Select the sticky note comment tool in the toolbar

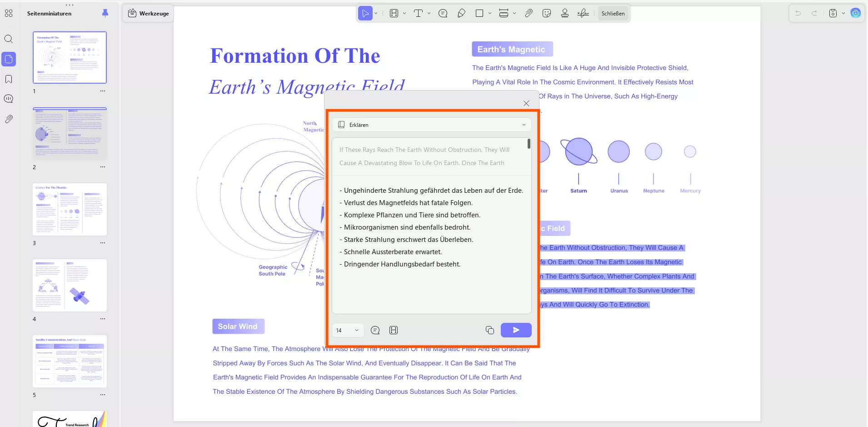443,14
